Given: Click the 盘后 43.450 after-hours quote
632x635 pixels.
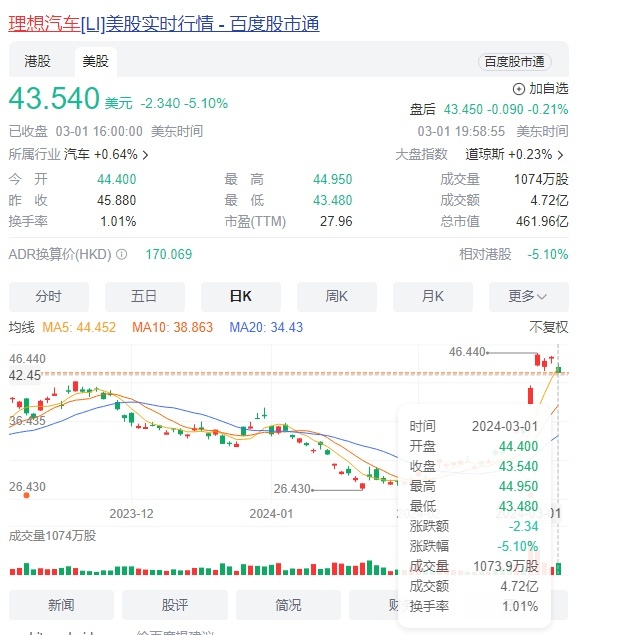Looking at the screenshot, I should tap(489, 109).
